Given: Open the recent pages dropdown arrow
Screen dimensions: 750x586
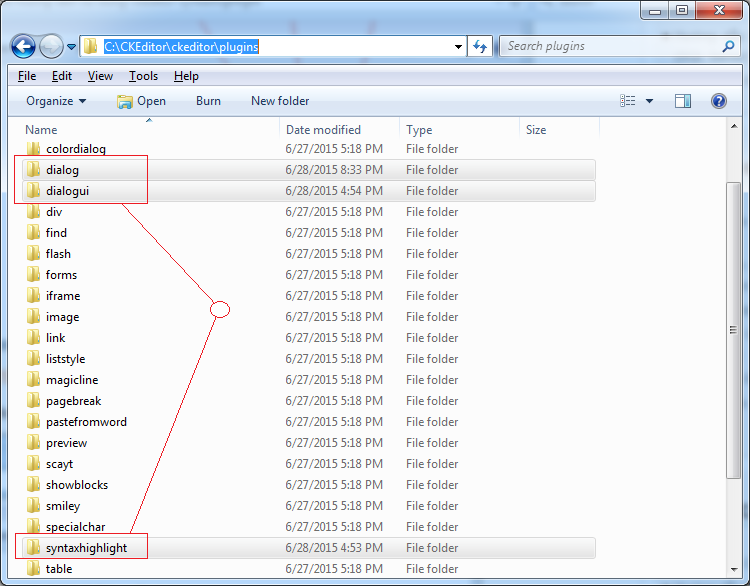Looking at the screenshot, I should click(x=72, y=47).
